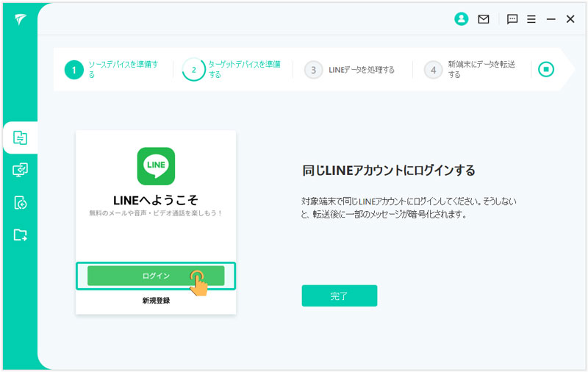Click heading 同じLINEアカウントにログインする

[x=389, y=171]
